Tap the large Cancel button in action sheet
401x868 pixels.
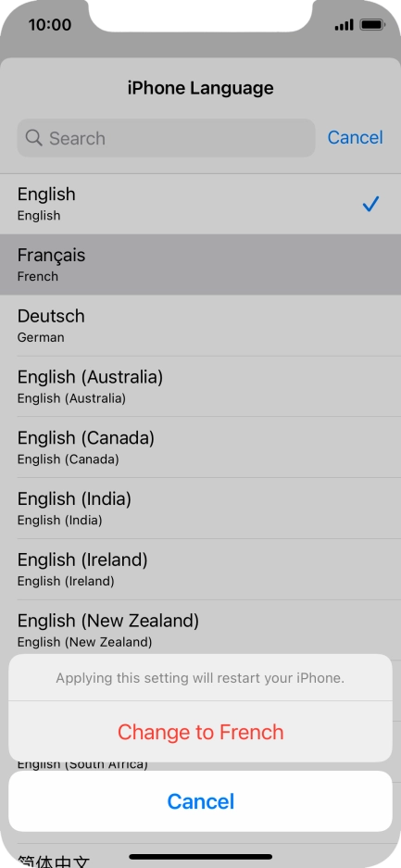[200, 801]
